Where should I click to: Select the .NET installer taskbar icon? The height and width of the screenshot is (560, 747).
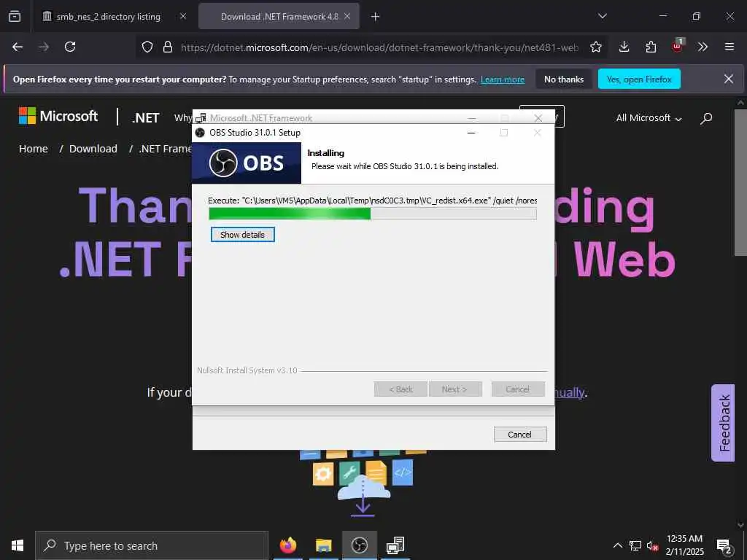coord(395,545)
